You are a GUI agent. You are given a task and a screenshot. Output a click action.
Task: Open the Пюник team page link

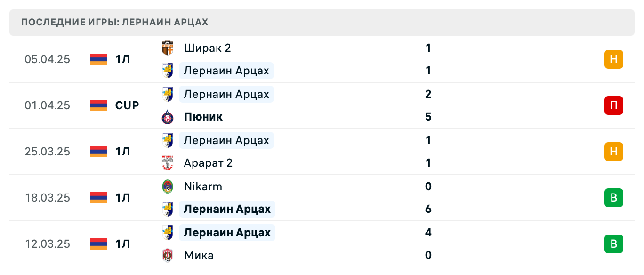[203, 117]
